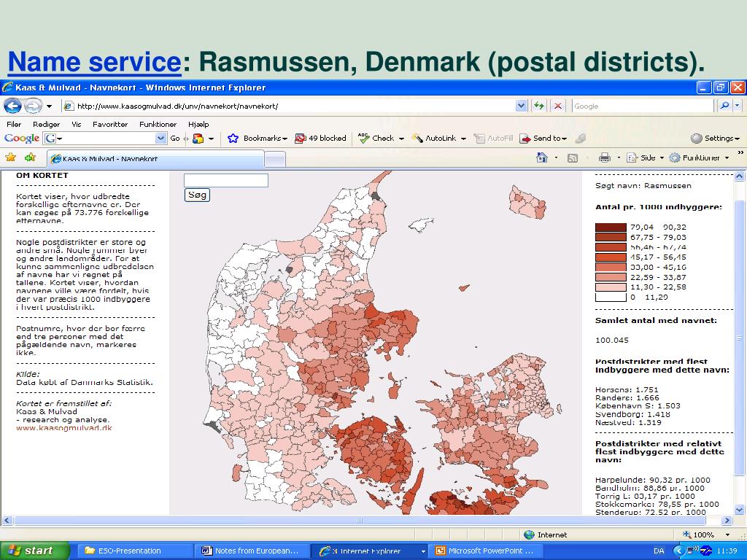
Task: Click the Favorites Center star icon
Action: click(x=10, y=157)
